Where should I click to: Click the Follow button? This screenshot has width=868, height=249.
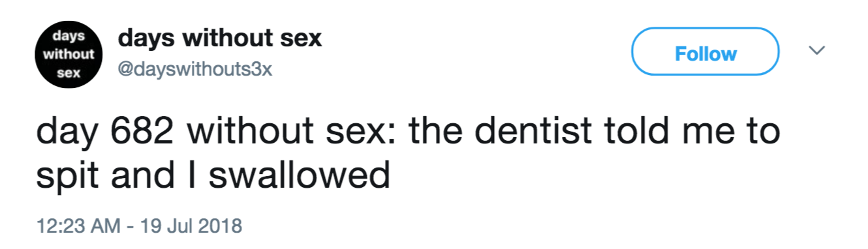705,53
